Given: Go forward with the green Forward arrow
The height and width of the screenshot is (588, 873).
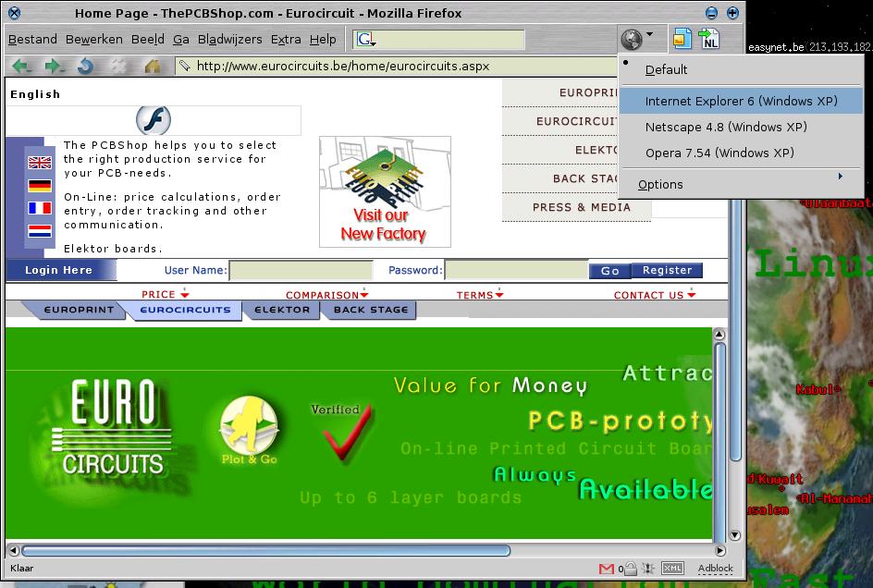Looking at the screenshot, I should click(x=54, y=67).
